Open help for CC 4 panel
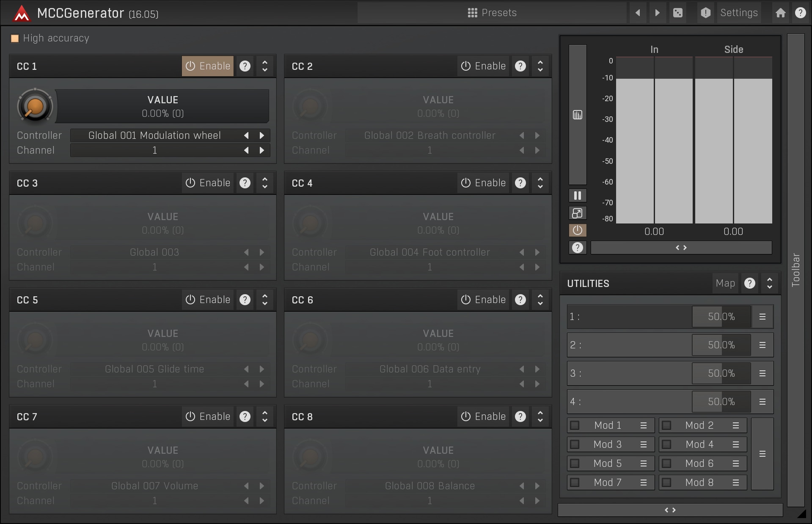This screenshot has height=524, width=812. point(520,183)
